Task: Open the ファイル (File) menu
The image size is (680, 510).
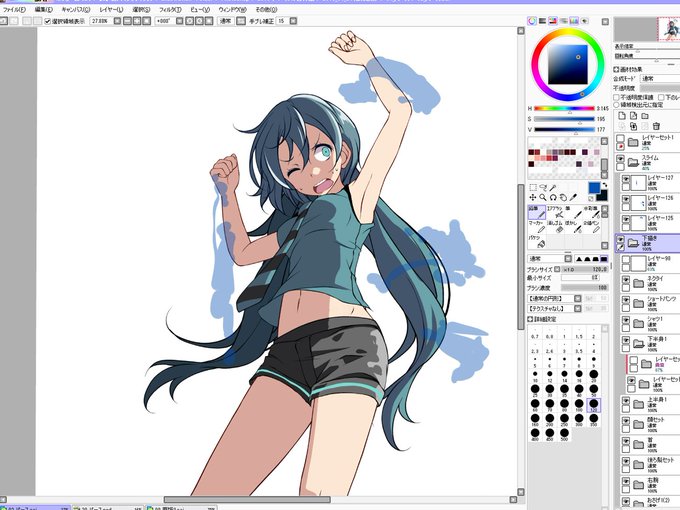Action: tap(14, 10)
